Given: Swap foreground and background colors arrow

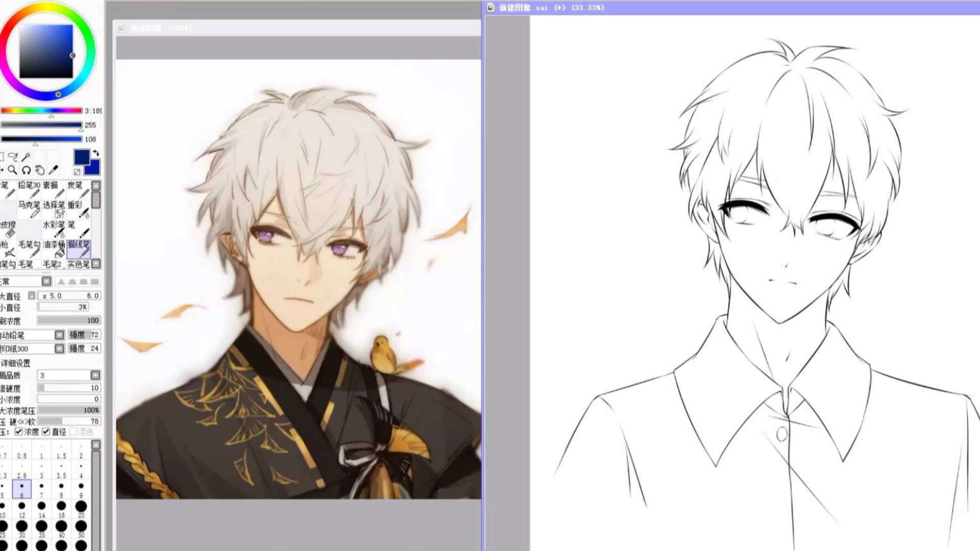Looking at the screenshot, I should [95, 154].
